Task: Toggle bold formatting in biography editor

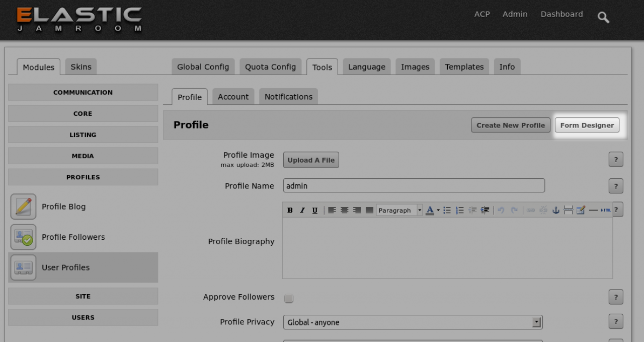Action: (290, 211)
